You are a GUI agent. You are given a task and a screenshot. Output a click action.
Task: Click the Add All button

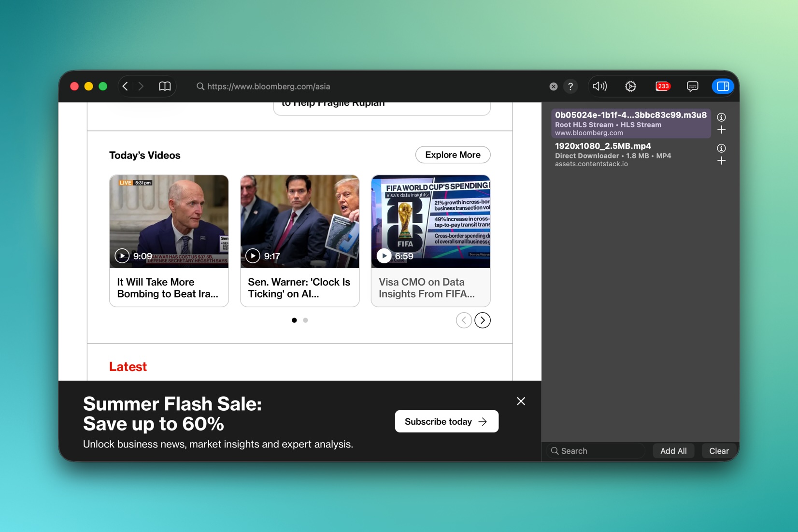[673, 451]
